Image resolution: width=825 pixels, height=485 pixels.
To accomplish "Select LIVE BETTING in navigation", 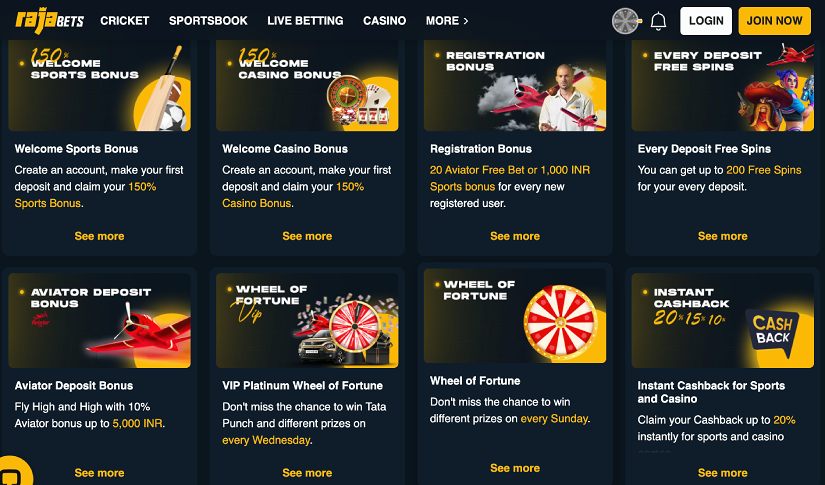I will point(305,21).
